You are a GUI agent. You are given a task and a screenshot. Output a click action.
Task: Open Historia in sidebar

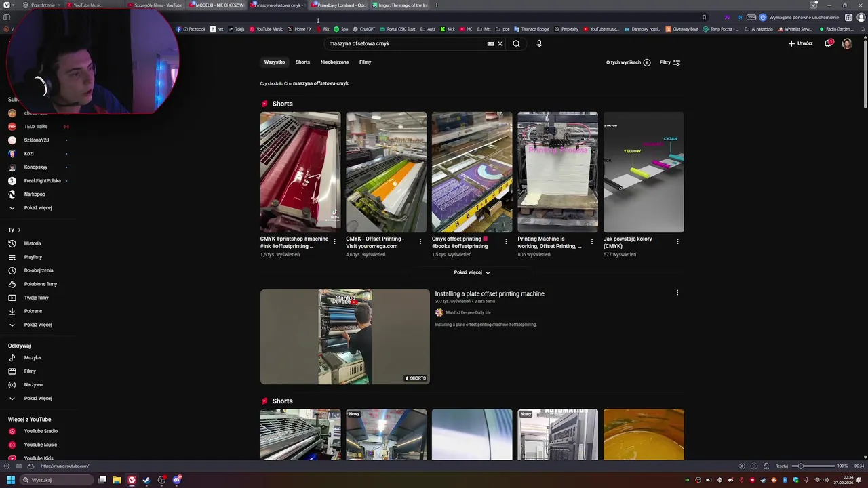coord(33,243)
